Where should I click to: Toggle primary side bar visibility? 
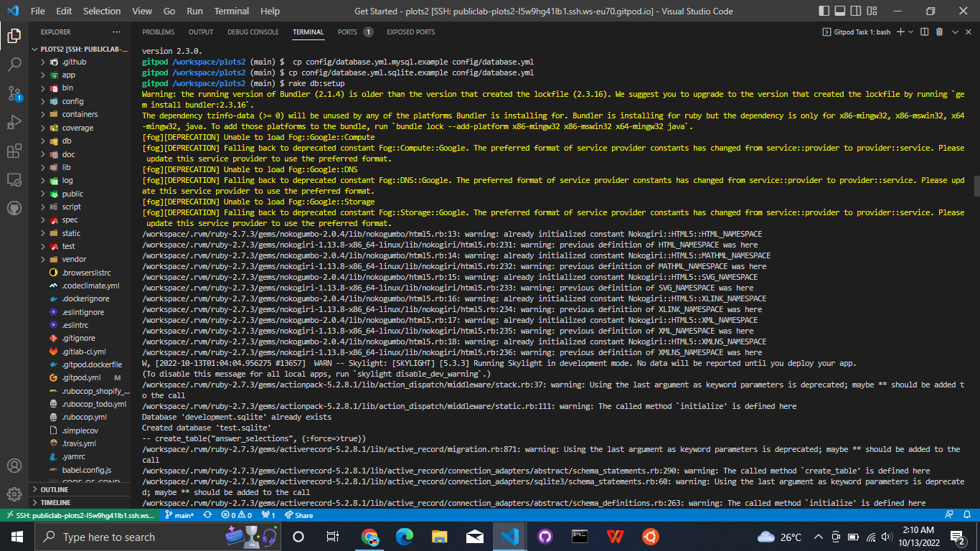click(x=826, y=11)
